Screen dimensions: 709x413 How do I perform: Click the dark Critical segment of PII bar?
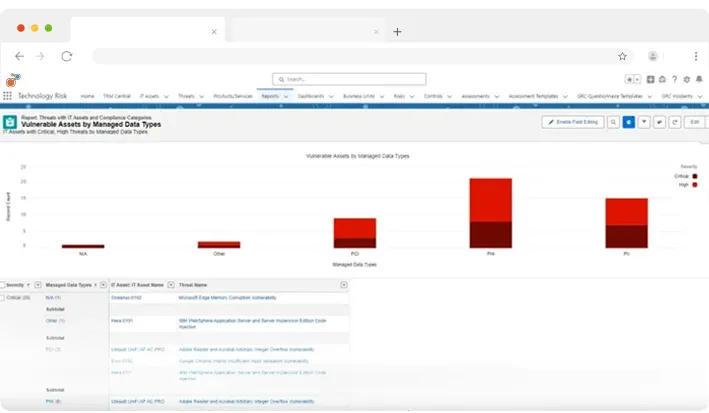tap(626, 236)
